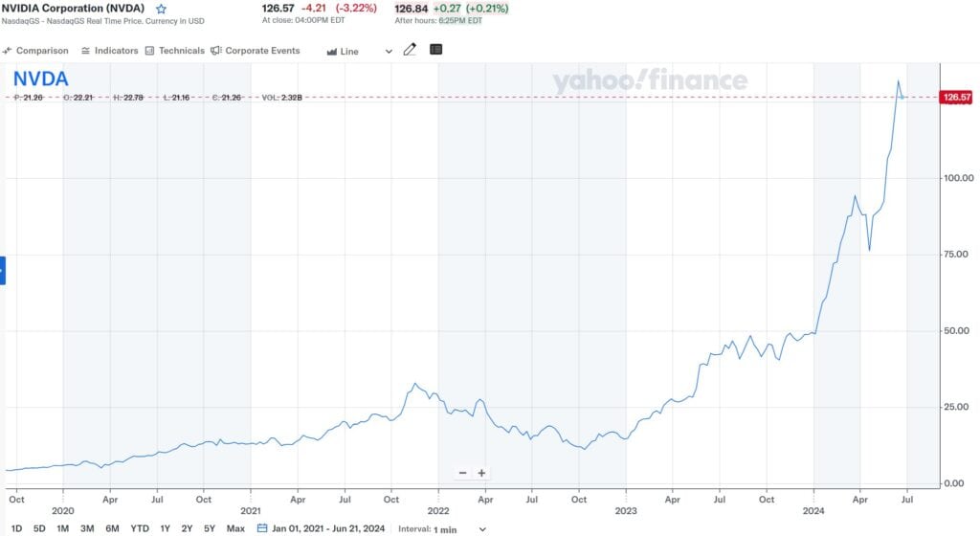Viewport: 980px width, 536px height.
Task: Switch to the YTD time range
Action: [x=140, y=528]
